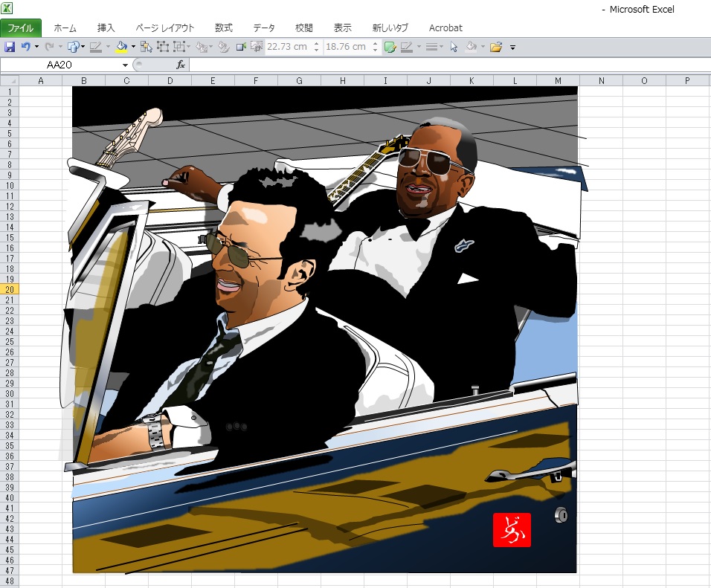Screen dimensions: 711x588
Task: Click the insert function fx button
Action: pos(181,65)
